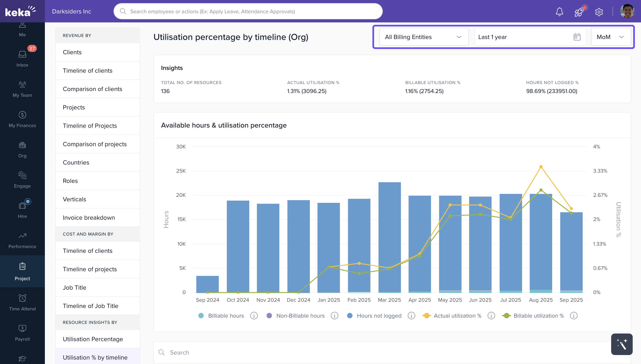Click info icon next to Billiable hours
Viewport: 641px width, 364px height.
point(254,316)
